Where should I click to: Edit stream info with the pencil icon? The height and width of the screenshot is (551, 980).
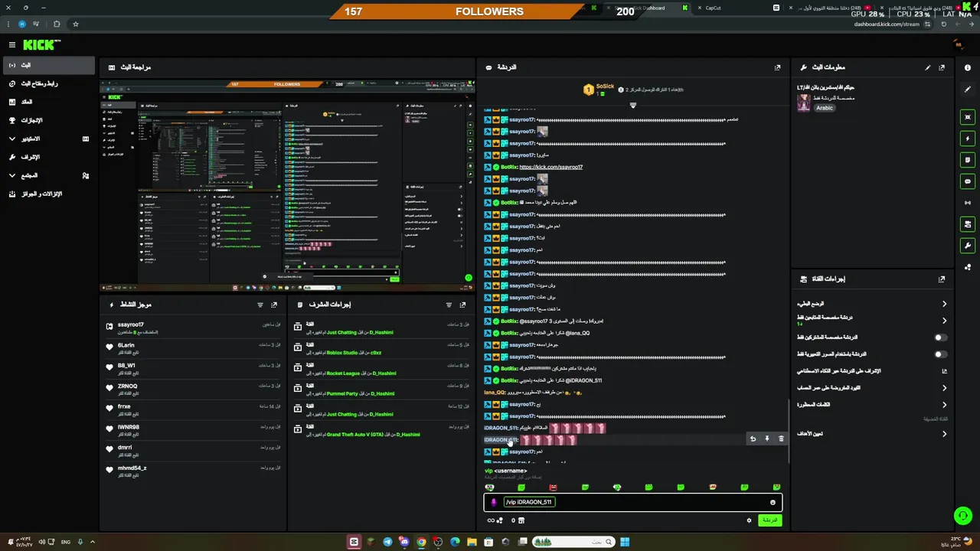928,67
